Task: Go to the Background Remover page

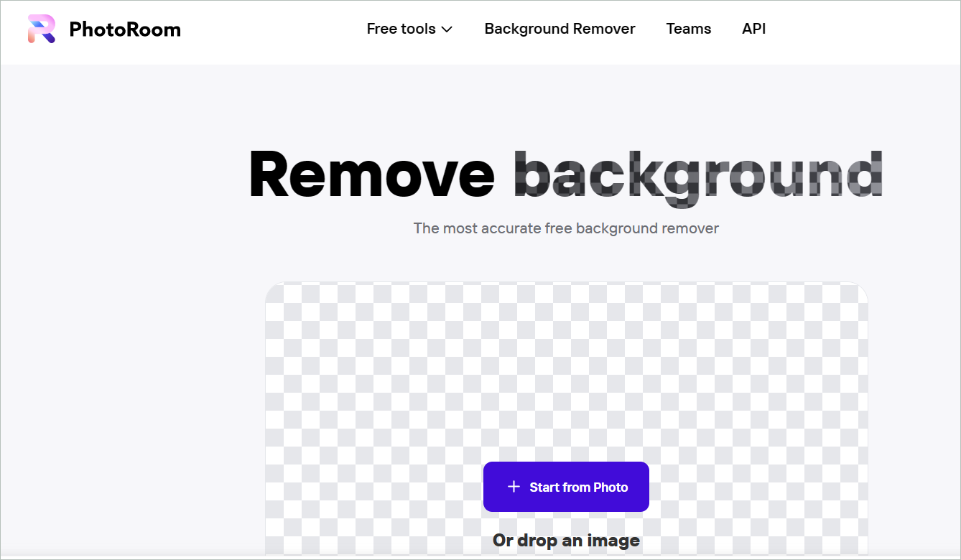Action: click(560, 29)
